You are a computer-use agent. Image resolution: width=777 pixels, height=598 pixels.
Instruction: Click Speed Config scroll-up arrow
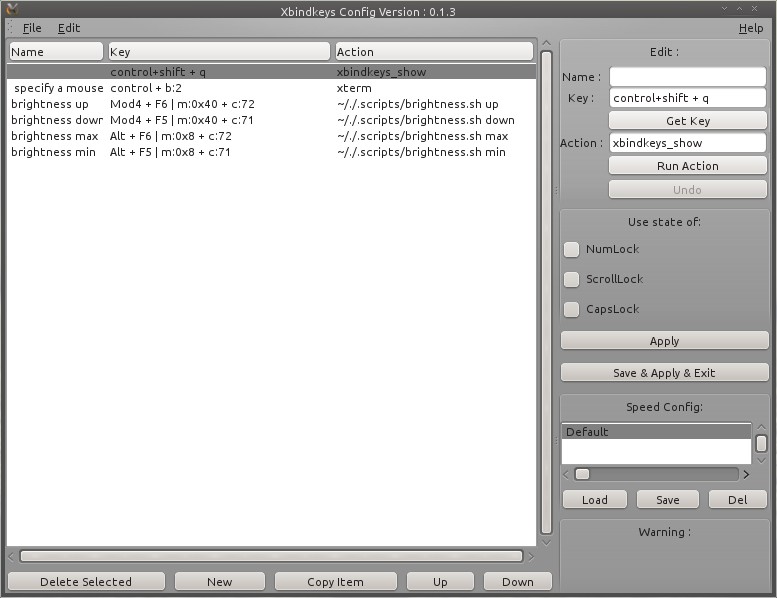[761, 427]
